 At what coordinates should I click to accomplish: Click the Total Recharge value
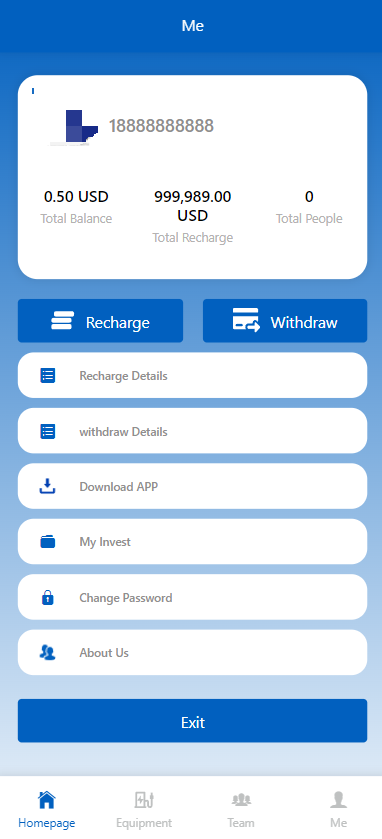point(193,206)
